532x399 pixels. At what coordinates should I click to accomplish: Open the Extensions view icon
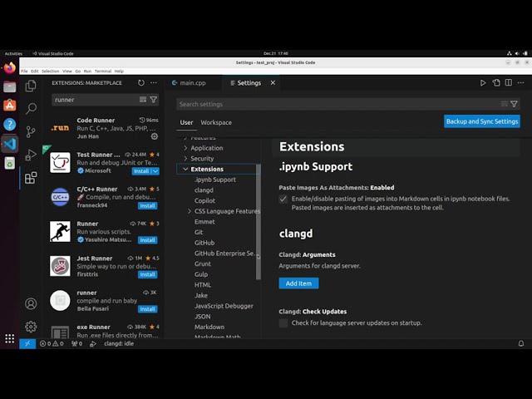(x=31, y=177)
